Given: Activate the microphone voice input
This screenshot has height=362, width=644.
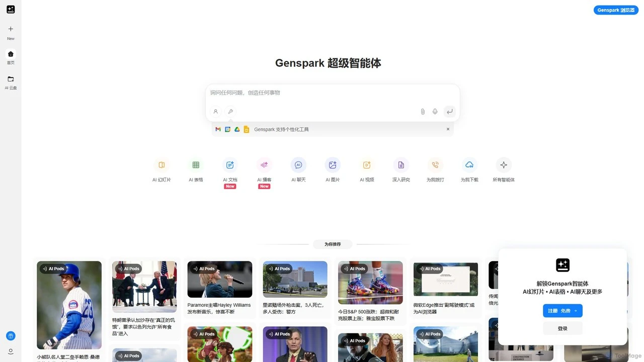Looking at the screenshot, I should coord(435,112).
